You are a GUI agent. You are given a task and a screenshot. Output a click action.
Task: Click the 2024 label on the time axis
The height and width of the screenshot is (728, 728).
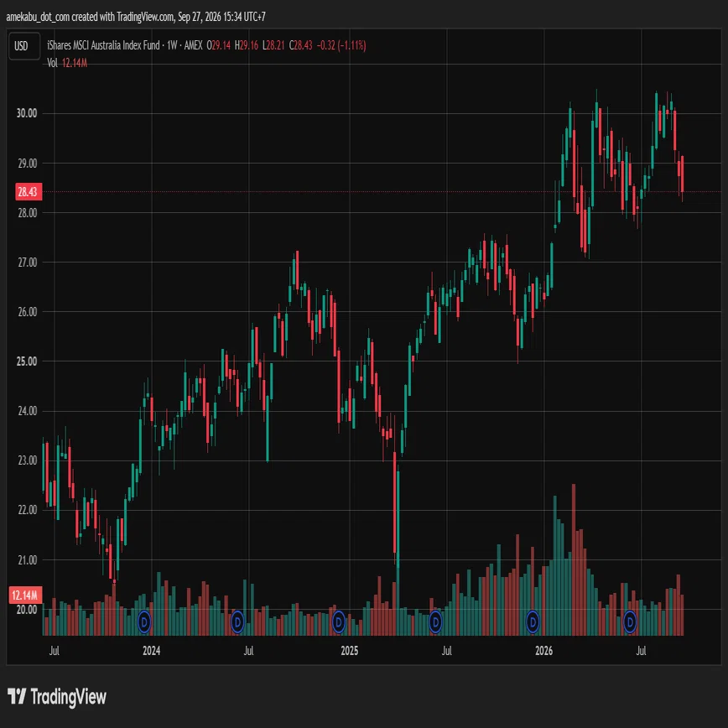tap(151, 651)
